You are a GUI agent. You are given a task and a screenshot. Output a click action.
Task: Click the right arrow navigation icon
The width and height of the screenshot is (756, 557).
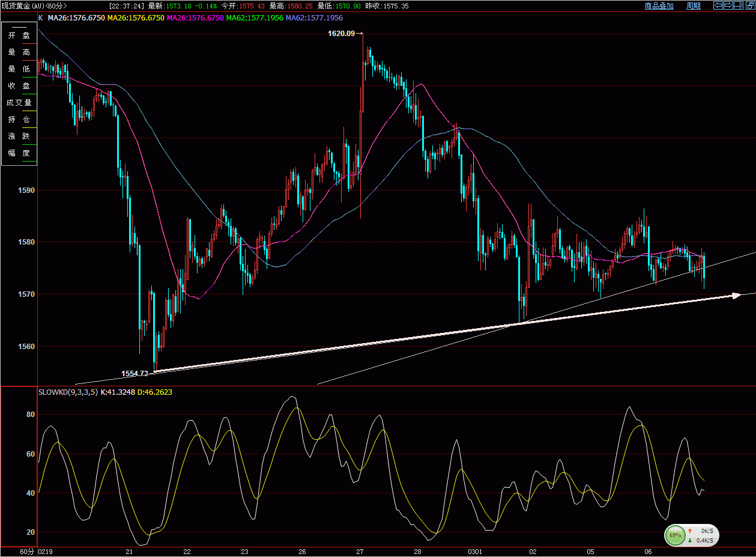[x=728, y=5]
